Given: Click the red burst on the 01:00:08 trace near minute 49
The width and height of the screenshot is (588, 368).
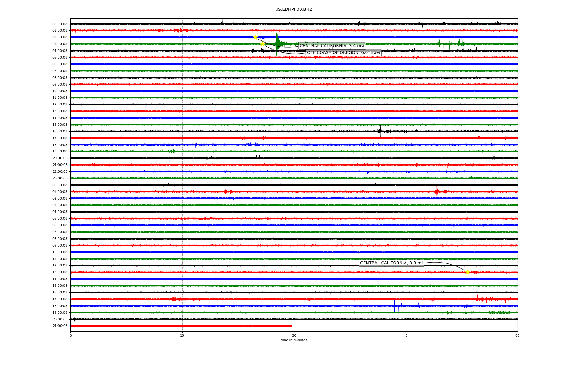Looking at the screenshot, I should click(x=437, y=191).
